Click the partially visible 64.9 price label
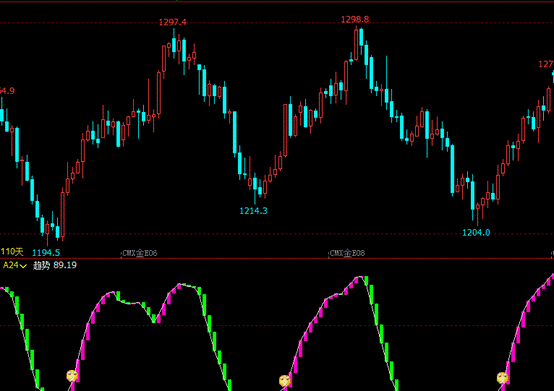 pyautogui.click(x=7, y=91)
